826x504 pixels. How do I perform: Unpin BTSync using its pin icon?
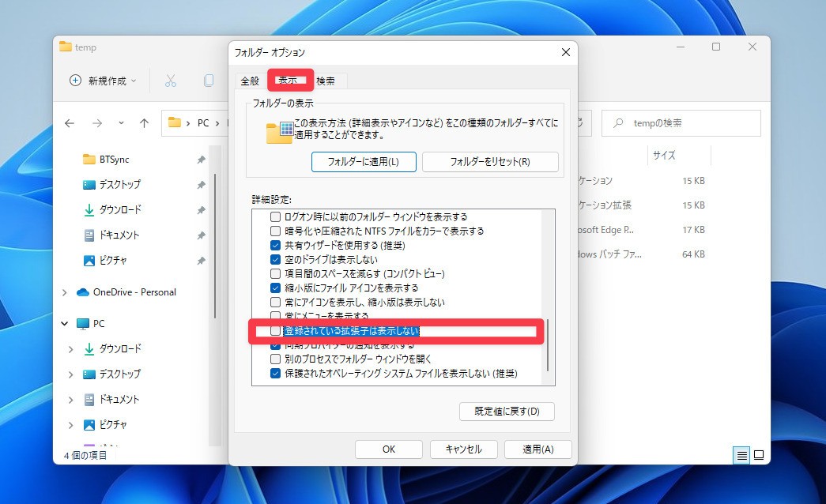pos(201,160)
